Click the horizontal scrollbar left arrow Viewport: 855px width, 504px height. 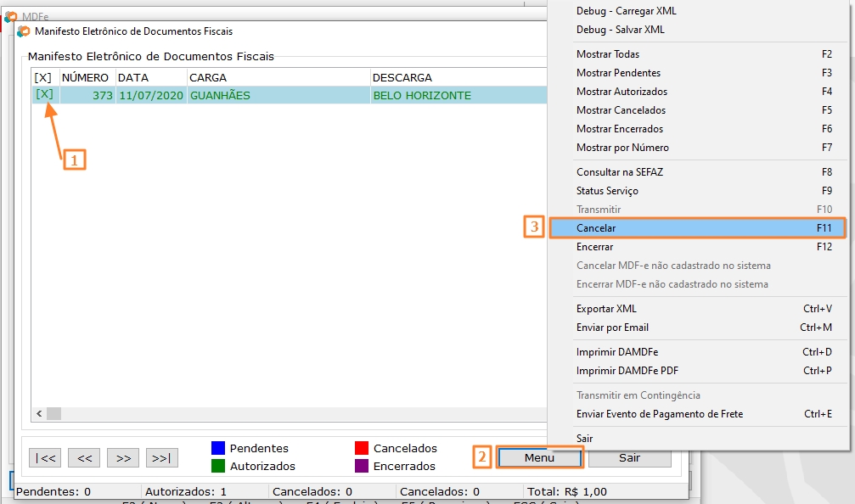38,413
